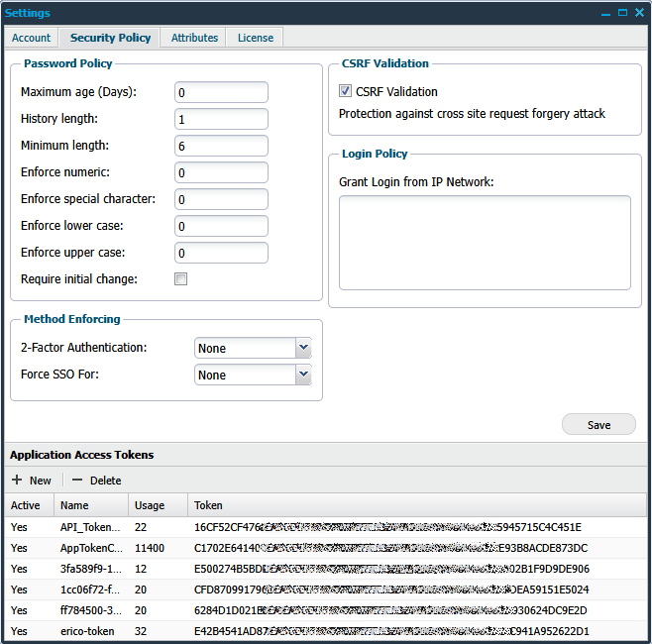Select the API_Token... row name
Screen dimensions: 652x644
(90, 527)
